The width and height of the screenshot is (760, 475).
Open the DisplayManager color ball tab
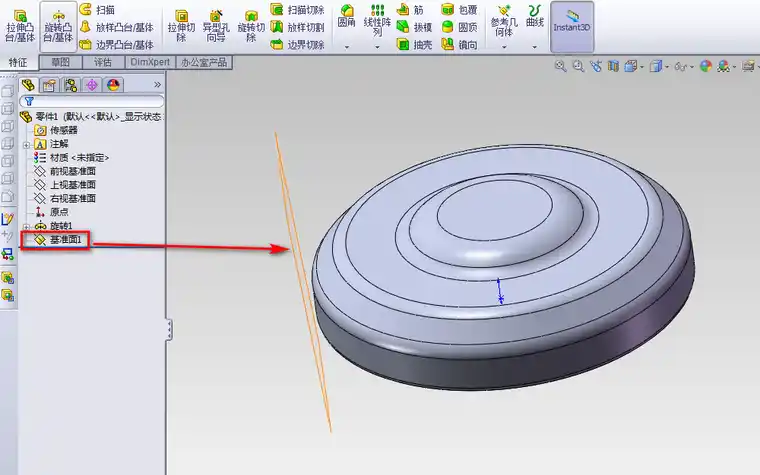point(113,85)
